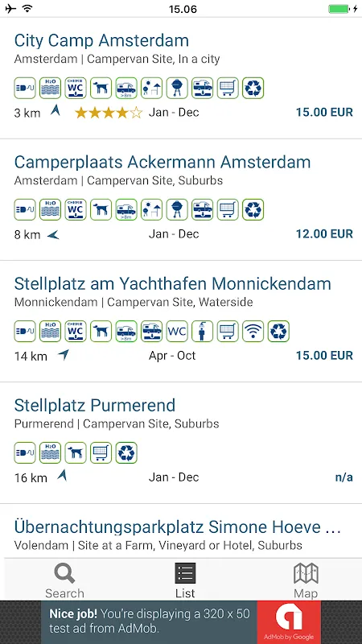This screenshot has width=362, height=644.
Task: Tap the WiFi icon for Monnickendam site
Action: (x=253, y=331)
